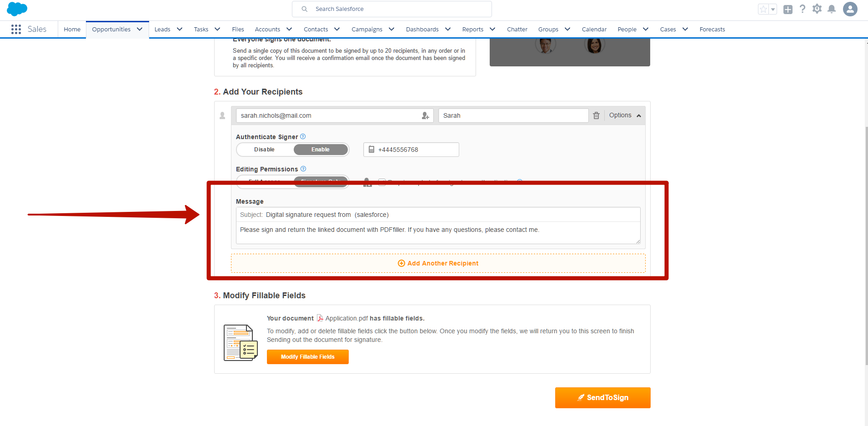The width and height of the screenshot is (868, 426).
Task: Click the recipient email field
Action: click(x=335, y=115)
